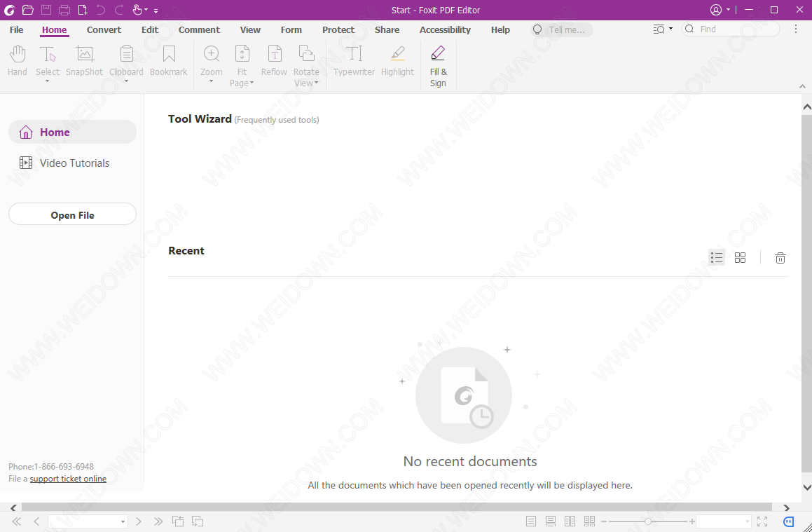
Task: Select the Hand tool
Action: 17,60
